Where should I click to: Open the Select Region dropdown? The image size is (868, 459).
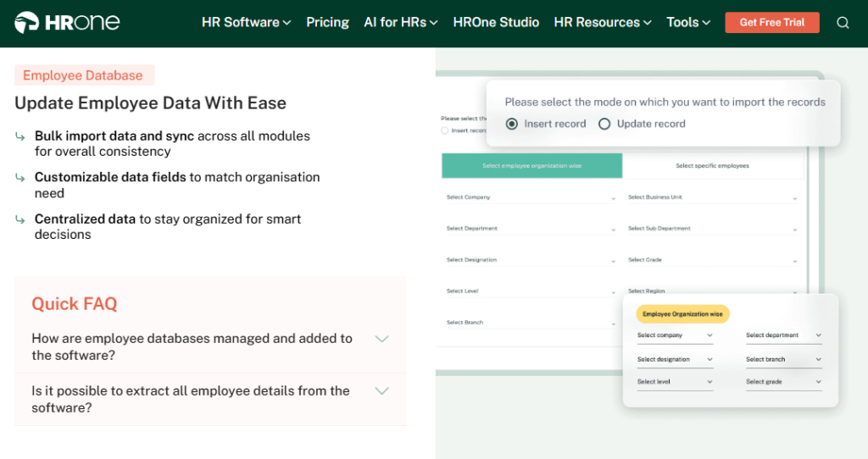[712, 290]
